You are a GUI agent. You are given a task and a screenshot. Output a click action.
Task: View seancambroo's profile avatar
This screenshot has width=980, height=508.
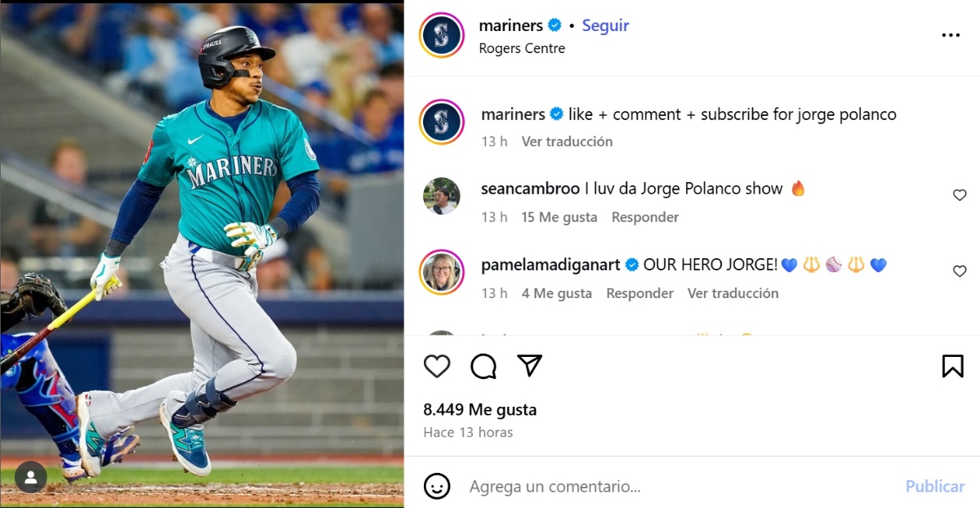[x=442, y=196]
